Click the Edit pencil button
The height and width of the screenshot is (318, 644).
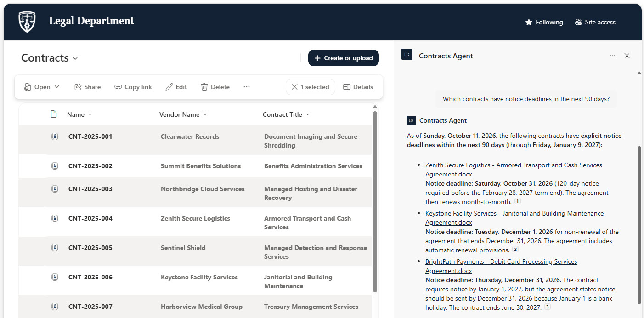pyautogui.click(x=176, y=87)
